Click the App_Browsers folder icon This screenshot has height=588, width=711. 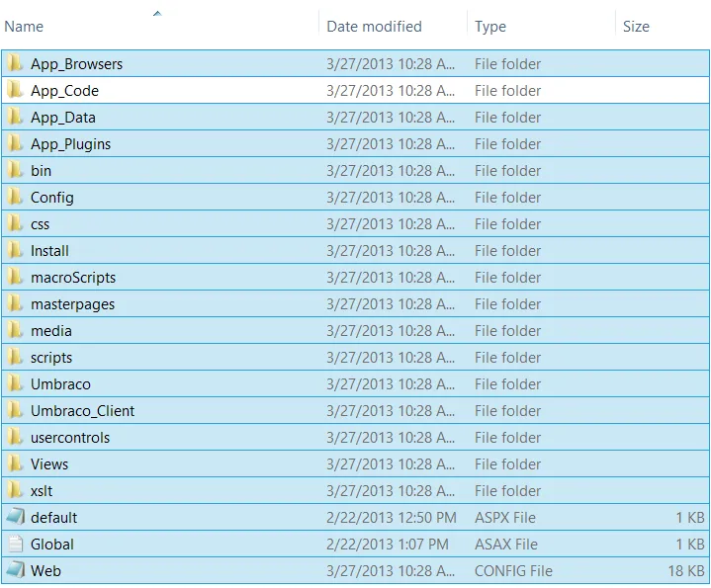(15, 64)
